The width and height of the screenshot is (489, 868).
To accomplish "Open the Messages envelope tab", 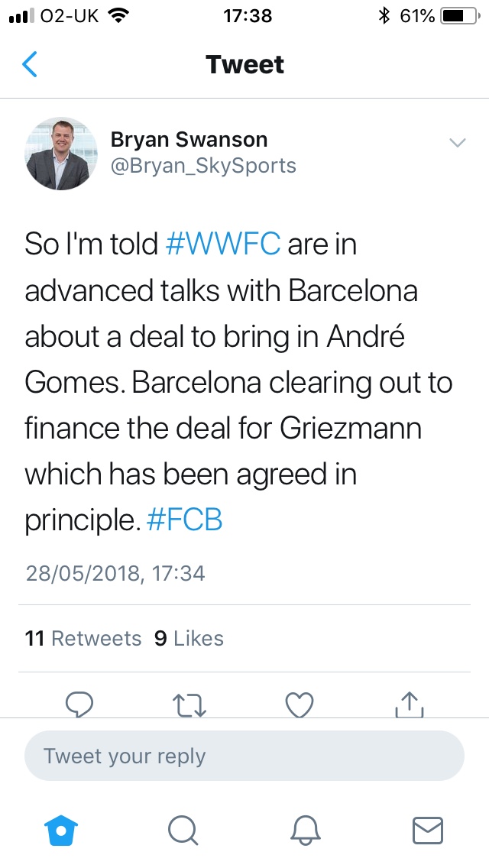I will 427,829.
